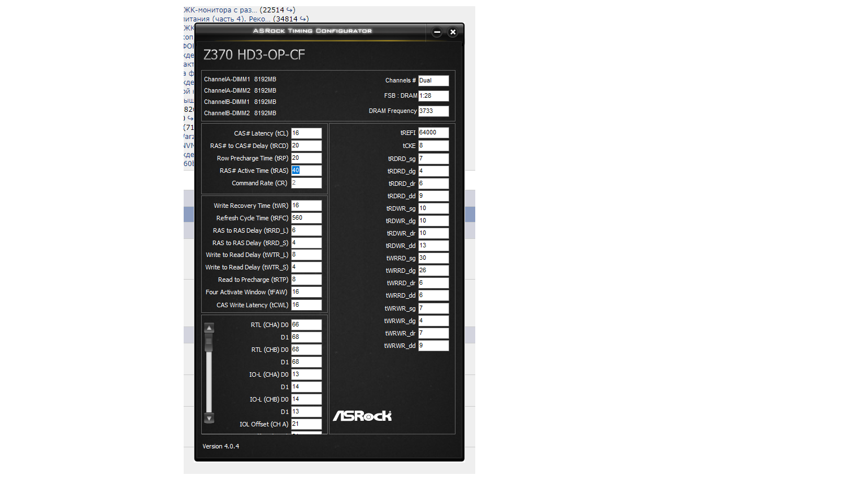Click the scroll down arrow beside IOL Offset
This screenshot has height=488, width=868.
[x=209, y=419]
